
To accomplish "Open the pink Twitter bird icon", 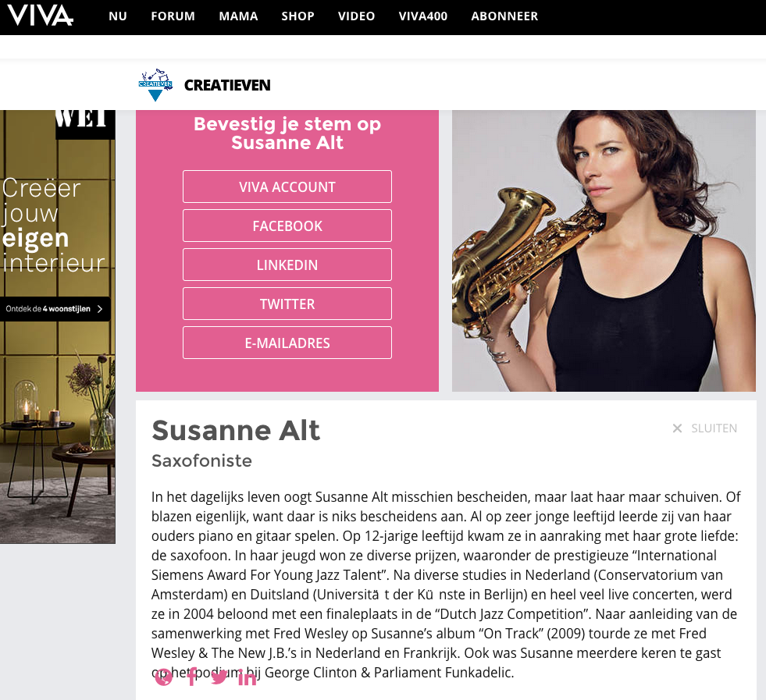I will pos(219,677).
